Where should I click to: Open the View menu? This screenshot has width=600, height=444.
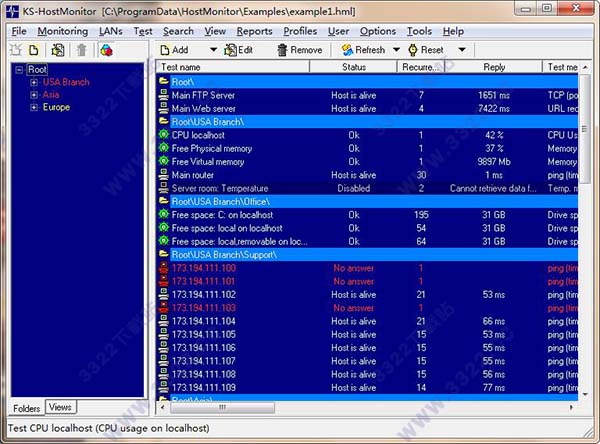click(x=215, y=31)
